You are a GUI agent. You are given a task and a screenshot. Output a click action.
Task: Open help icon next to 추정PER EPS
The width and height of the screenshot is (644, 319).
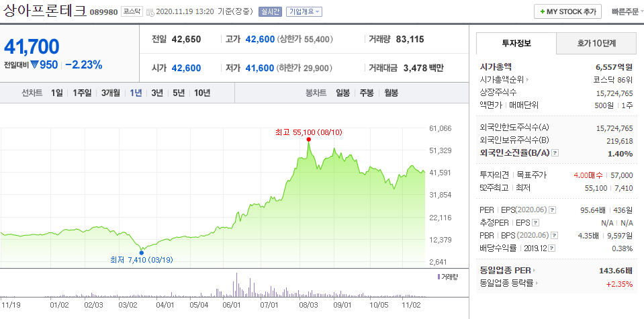(x=536, y=223)
